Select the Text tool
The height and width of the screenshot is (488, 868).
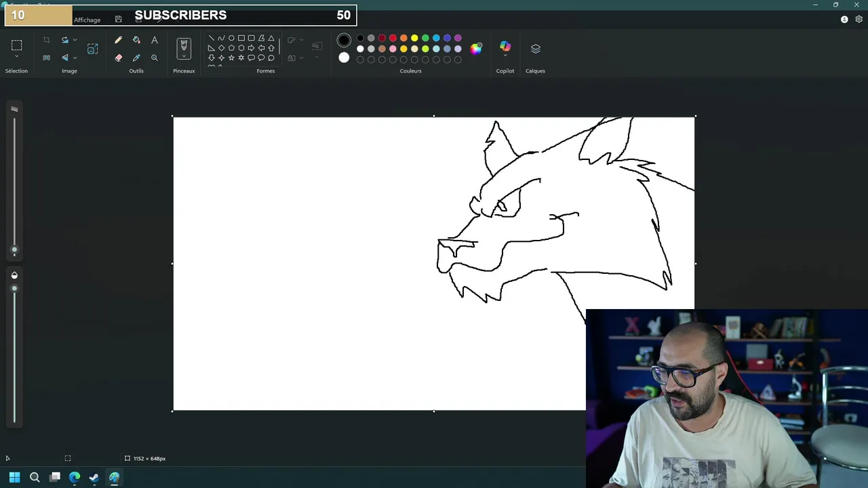[x=155, y=40]
